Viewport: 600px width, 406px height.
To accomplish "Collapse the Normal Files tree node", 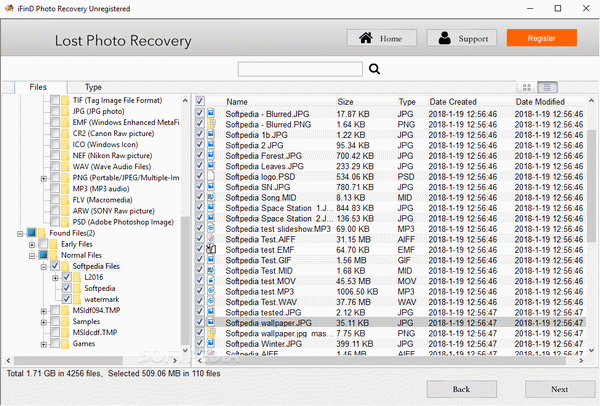I will 32,256.
